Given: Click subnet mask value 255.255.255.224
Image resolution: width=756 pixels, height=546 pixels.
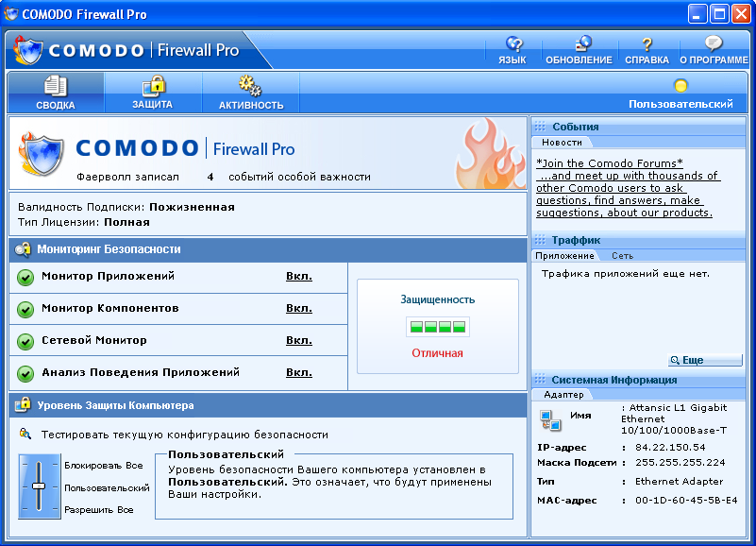Looking at the screenshot, I should point(680,463).
